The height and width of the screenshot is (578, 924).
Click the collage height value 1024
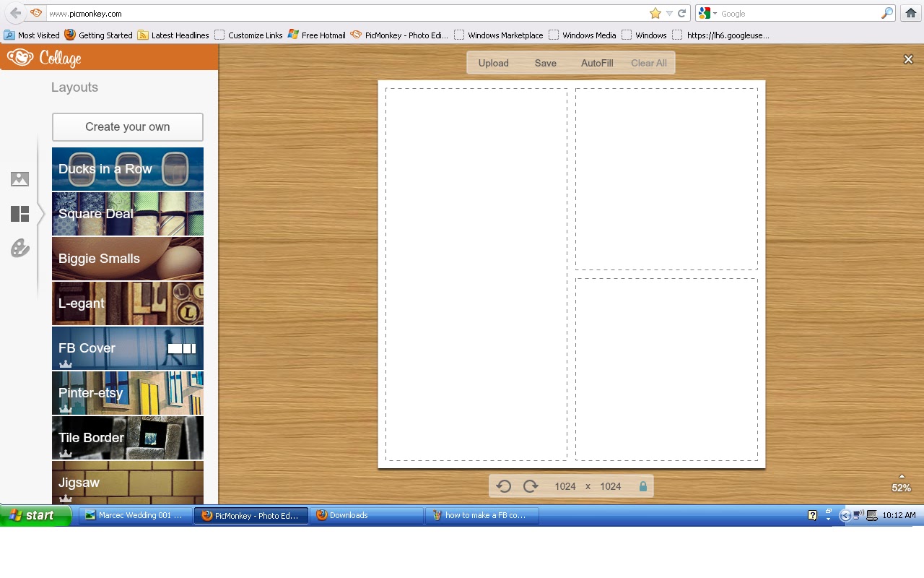tap(611, 486)
